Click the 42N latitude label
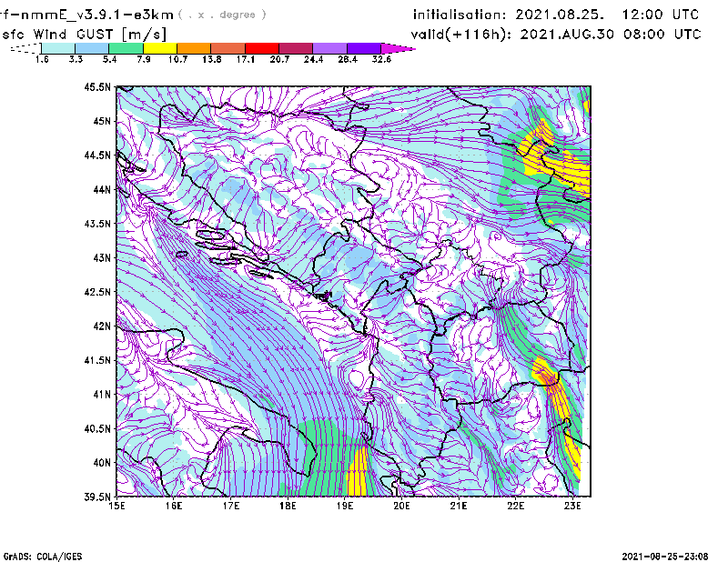This screenshot has width=728, height=562. click(x=102, y=326)
